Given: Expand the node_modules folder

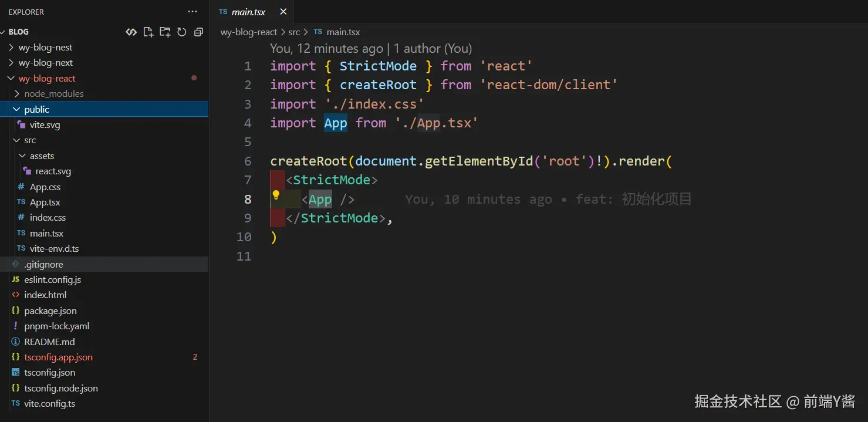Looking at the screenshot, I should (x=16, y=94).
